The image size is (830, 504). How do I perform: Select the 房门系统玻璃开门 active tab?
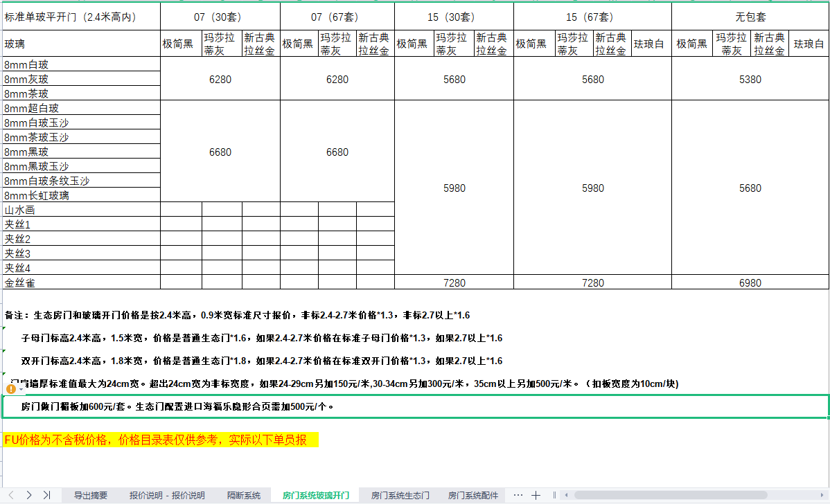click(315, 496)
